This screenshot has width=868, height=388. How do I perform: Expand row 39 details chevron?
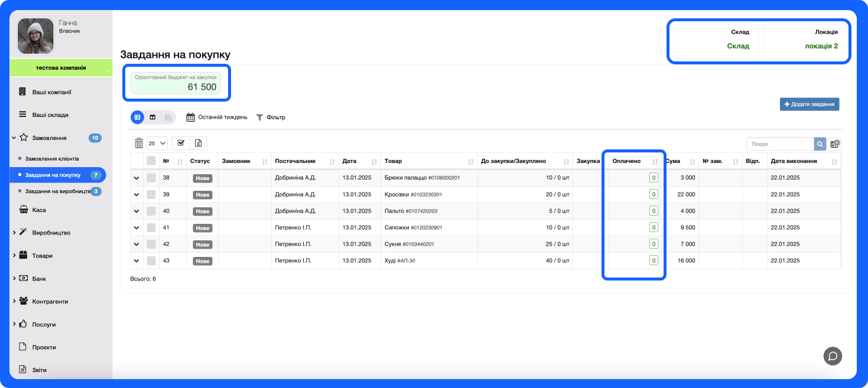pyautogui.click(x=137, y=194)
